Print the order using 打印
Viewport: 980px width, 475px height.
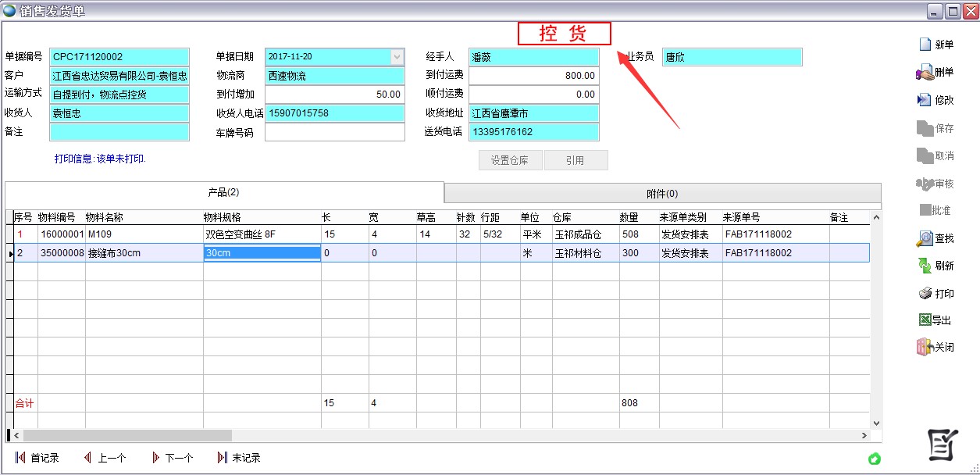(925, 294)
